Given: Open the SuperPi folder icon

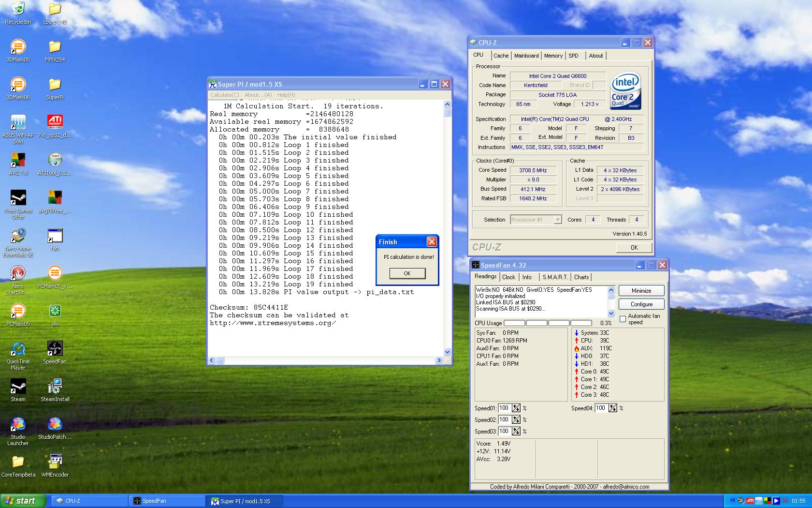Looking at the screenshot, I should [x=55, y=85].
